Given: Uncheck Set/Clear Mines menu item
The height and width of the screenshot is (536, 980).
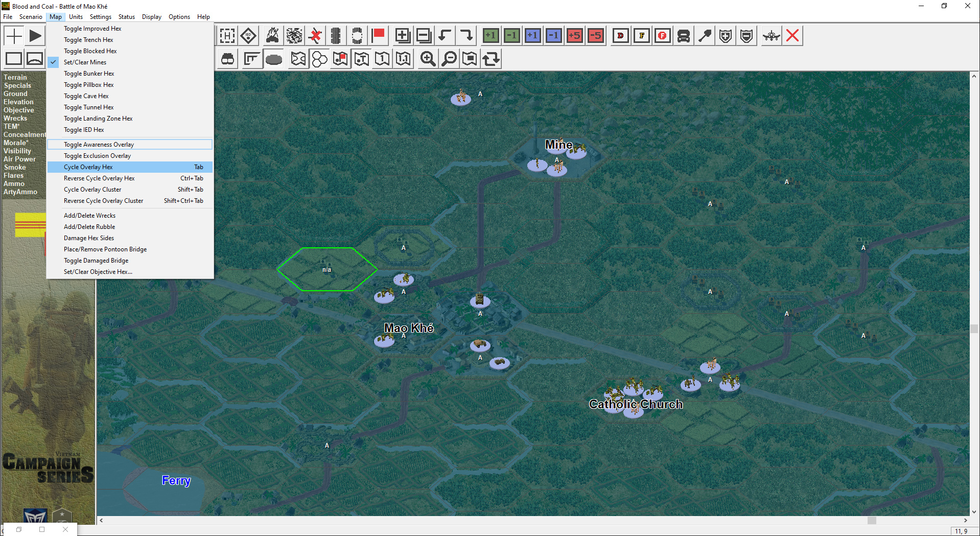Looking at the screenshot, I should tap(130, 62).
